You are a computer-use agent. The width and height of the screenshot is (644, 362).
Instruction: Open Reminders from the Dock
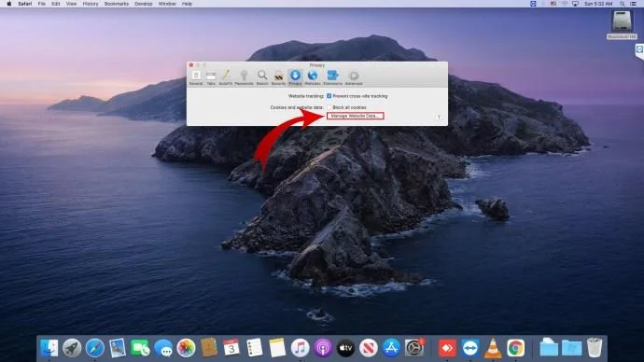tap(254, 348)
